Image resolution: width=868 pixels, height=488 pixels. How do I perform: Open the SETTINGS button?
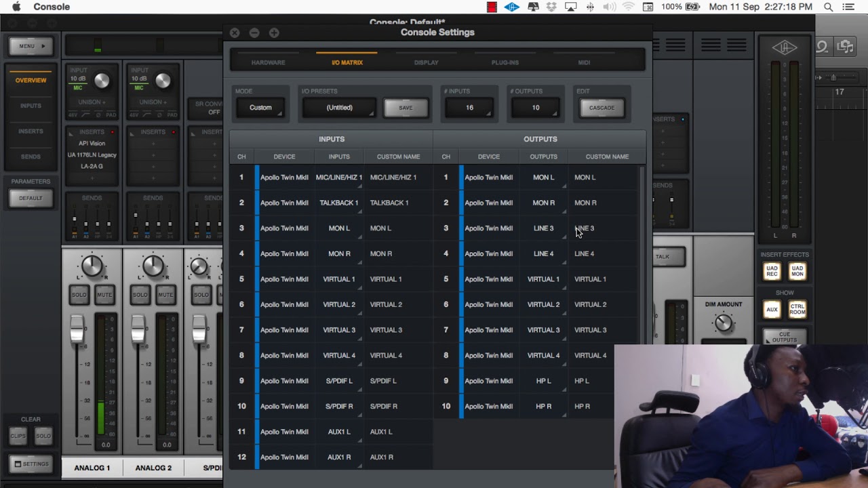click(31, 464)
